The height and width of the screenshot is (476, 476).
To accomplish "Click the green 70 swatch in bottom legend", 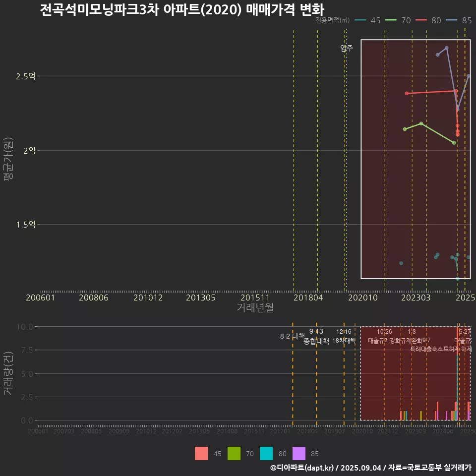I will [x=234, y=453].
